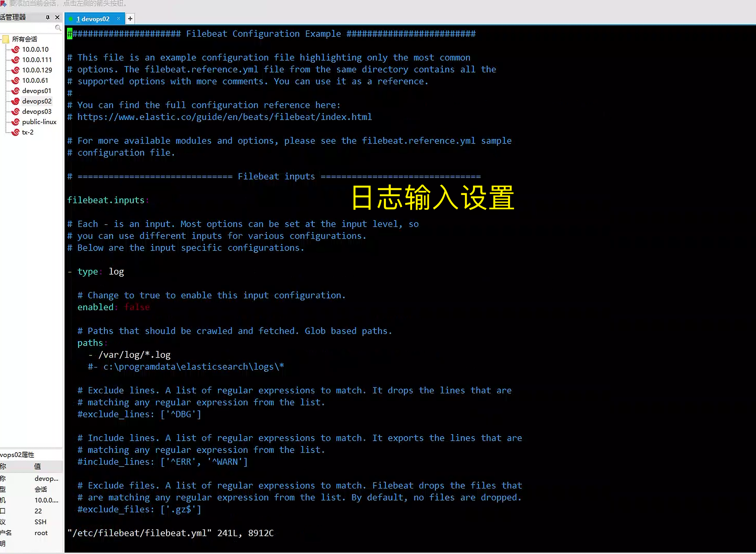The height and width of the screenshot is (554, 756).
Task: Toggle the session manager pin icon
Action: pos(48,17)
